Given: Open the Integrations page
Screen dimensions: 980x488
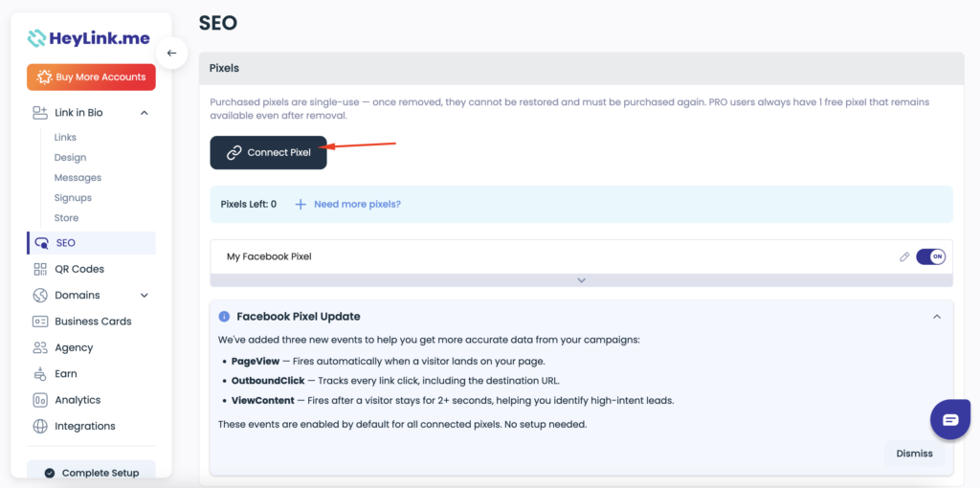Looking at the screenshot, I should (x=85, y=426).
